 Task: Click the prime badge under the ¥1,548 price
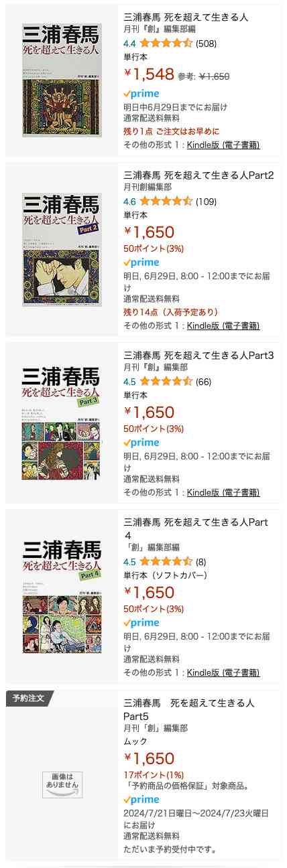pyautogui.click(x=141, y=94)
